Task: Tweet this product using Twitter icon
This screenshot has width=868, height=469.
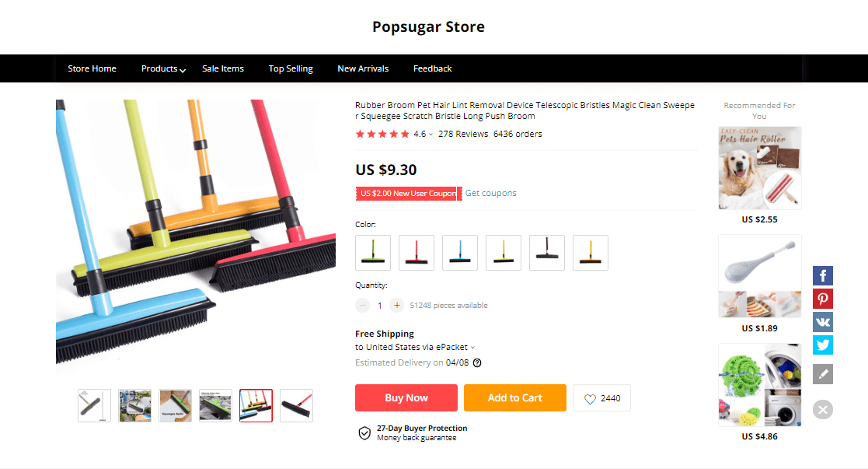Action: pyautogui.click(x=823, y=345)
